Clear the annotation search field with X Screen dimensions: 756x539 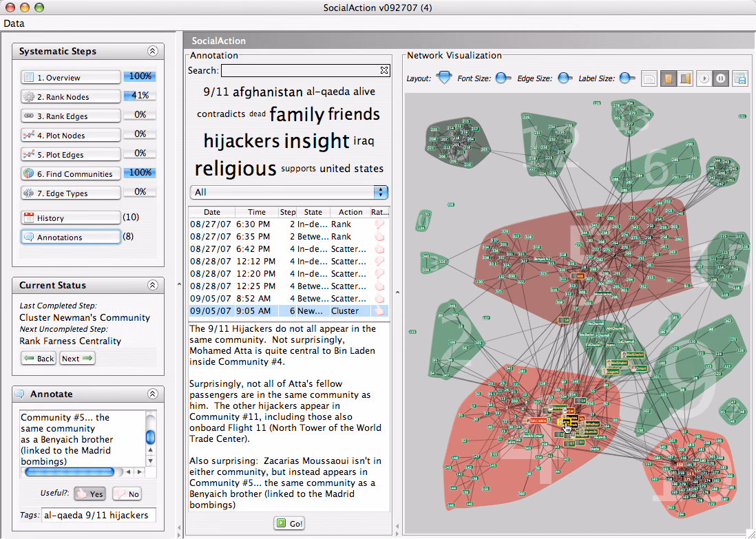[x=384, y=70]
